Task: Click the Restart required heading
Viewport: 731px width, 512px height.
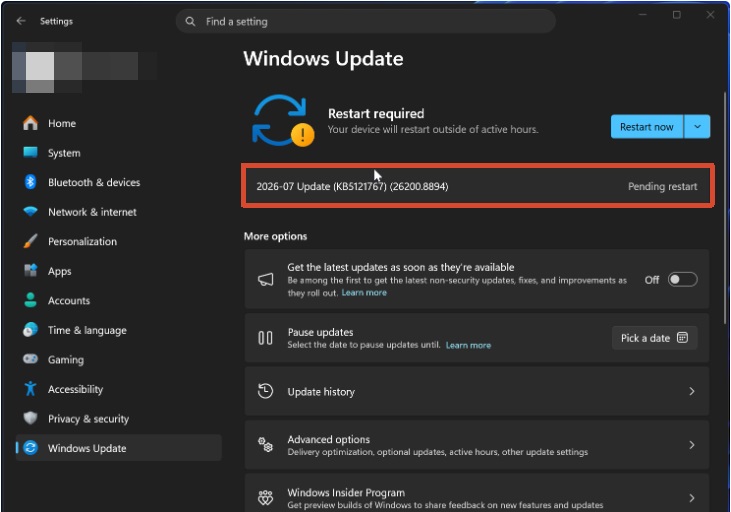Action: point(376,113)
